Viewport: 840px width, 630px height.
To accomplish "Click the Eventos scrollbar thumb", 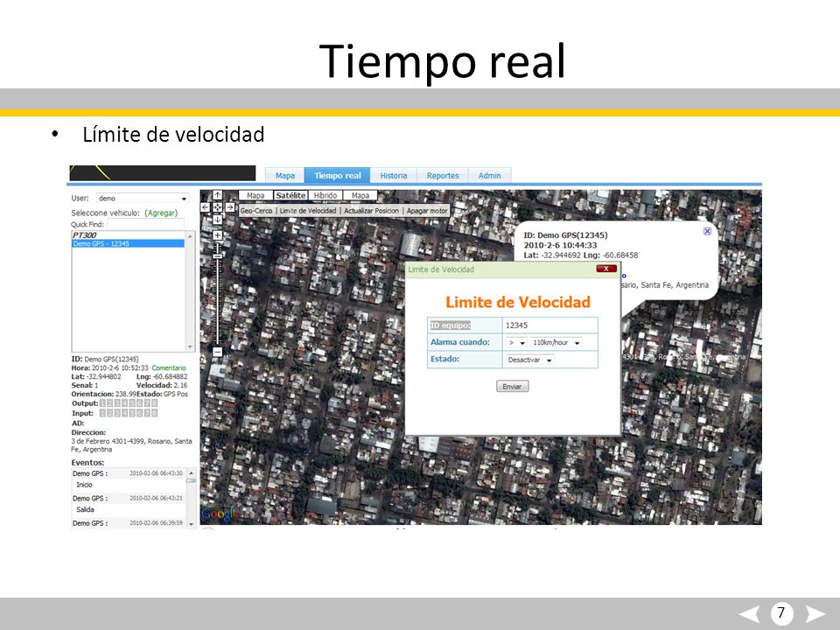I will (x=192, y=480).
